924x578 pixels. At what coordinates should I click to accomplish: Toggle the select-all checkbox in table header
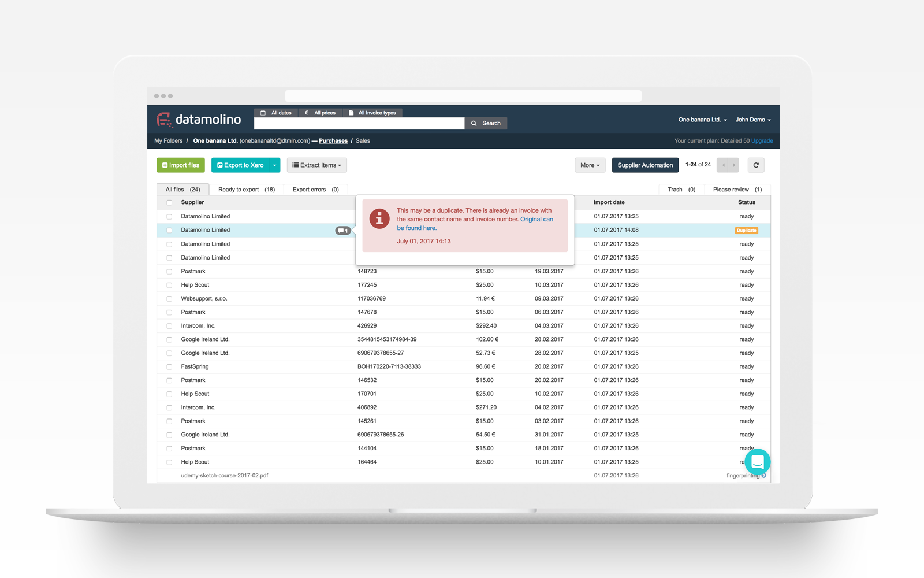(x=169, y=203)
